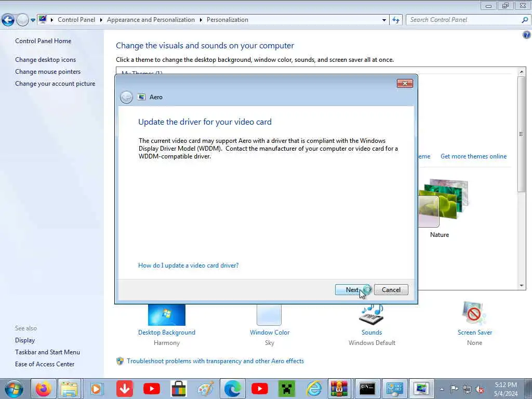Viewport: 532px width, 399px height.
Task: Click scroll-down arrow of themes list
Action: pyautogui.click(x=522, y=286)
